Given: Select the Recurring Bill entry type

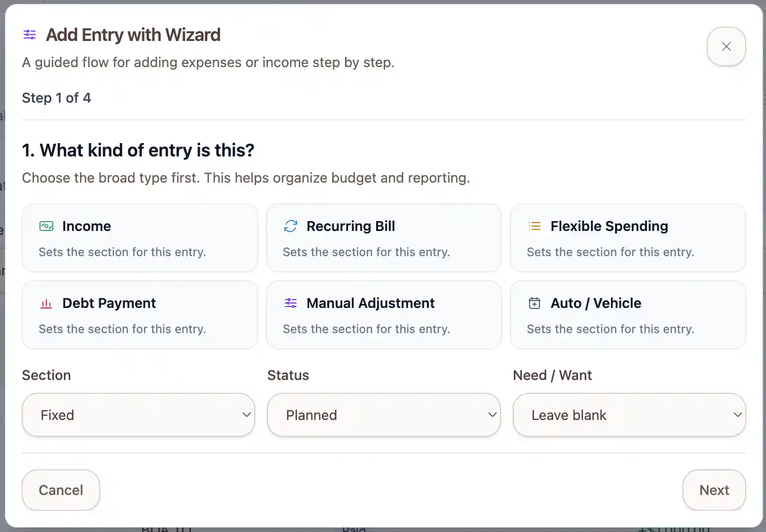Looking at the screenshot, I should [383, 238].
